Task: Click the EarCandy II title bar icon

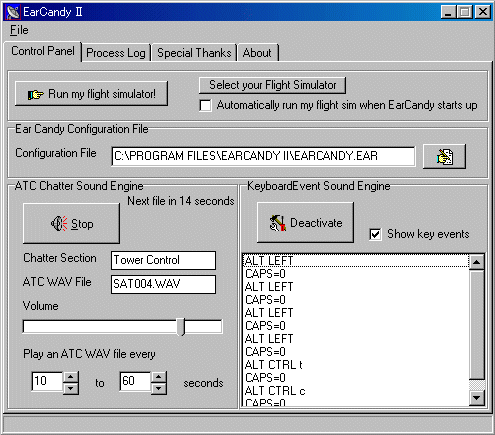Action: pyautogui.click(x=13, y=12)
